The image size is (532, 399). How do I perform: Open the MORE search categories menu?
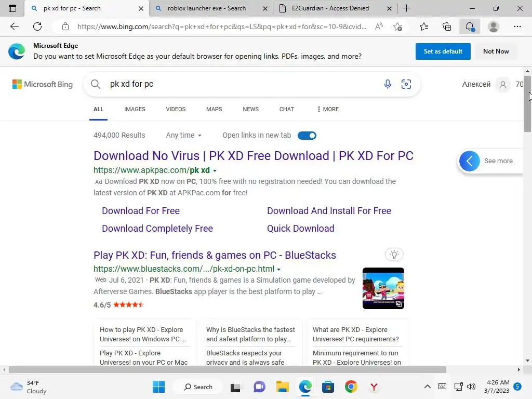click(x=328, y=109)
